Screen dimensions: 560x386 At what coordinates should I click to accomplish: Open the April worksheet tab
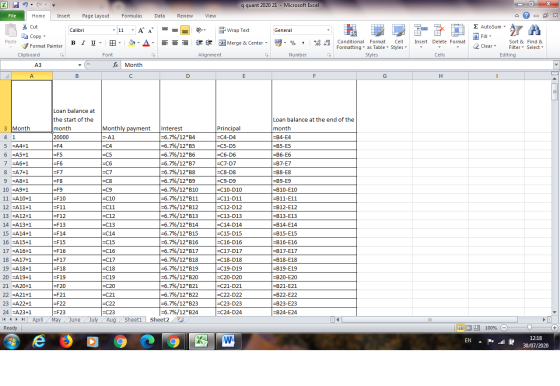click(x=38, y=320)
